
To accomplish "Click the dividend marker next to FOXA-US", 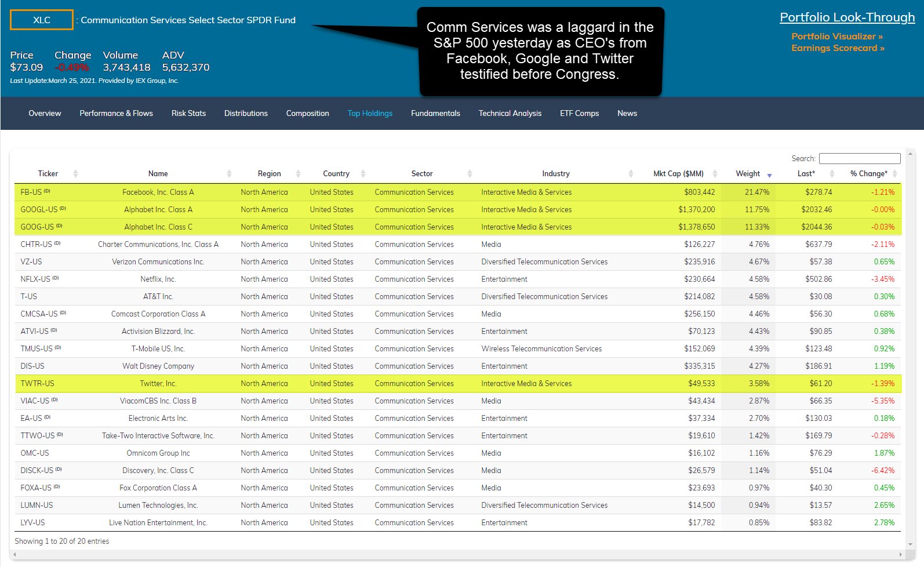I will pyautogui.click(x=57, y=486).
